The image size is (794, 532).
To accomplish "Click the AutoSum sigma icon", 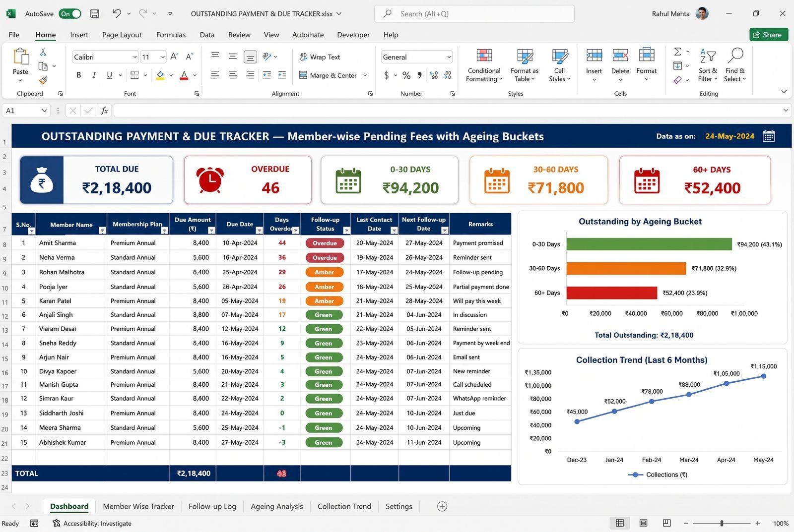I will (677, 52).
